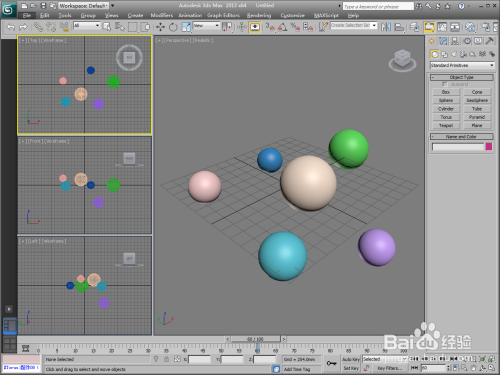Activate the Select Object tool
Image resolution: width=500 pixels, height=375 pixels.
tap(107, 27)
